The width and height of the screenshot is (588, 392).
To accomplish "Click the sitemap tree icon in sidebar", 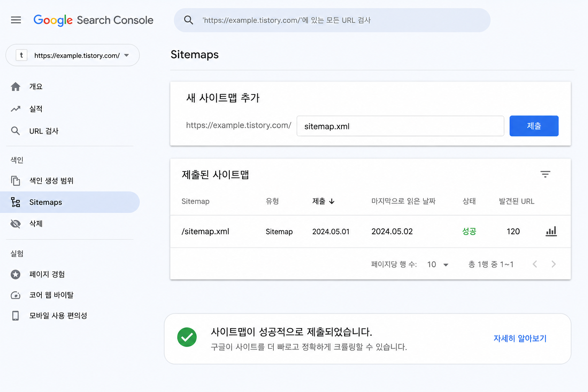I will click(15, 202).
